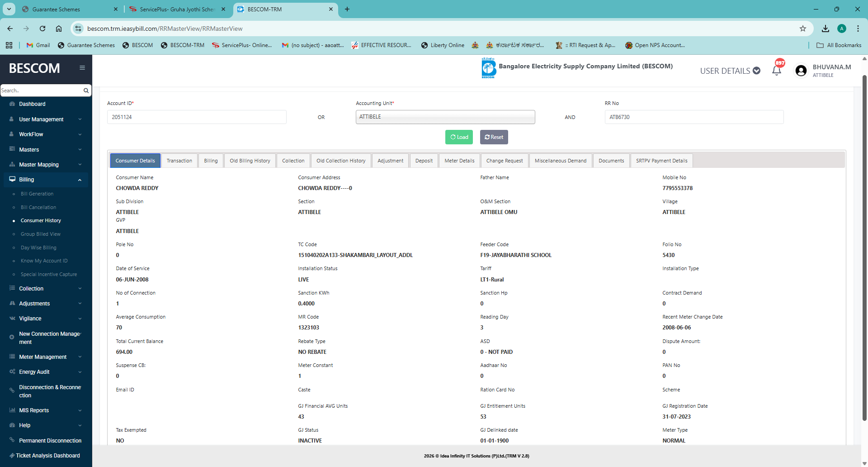Click the browser reload icon
868x467 pixels.
42,29
